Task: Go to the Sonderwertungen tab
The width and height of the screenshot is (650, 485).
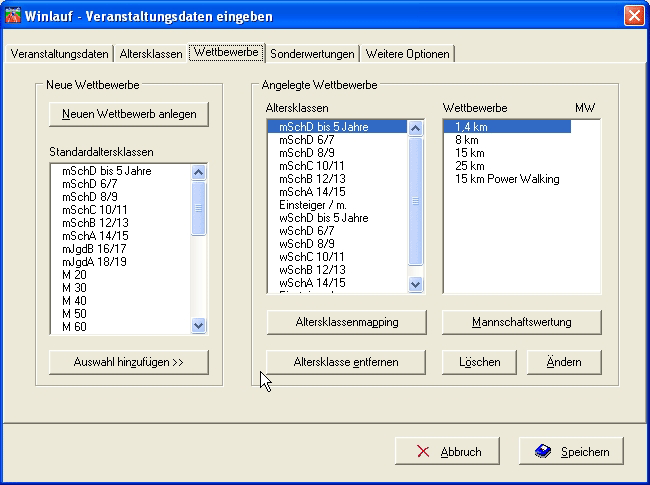Action: [312, 54]
